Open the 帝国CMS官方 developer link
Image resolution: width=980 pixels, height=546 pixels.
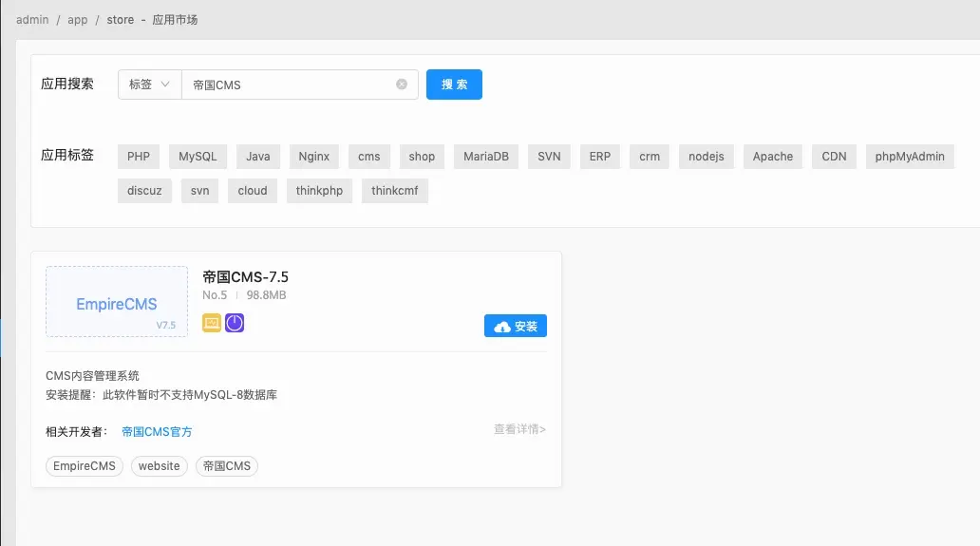tap(157, 432)
